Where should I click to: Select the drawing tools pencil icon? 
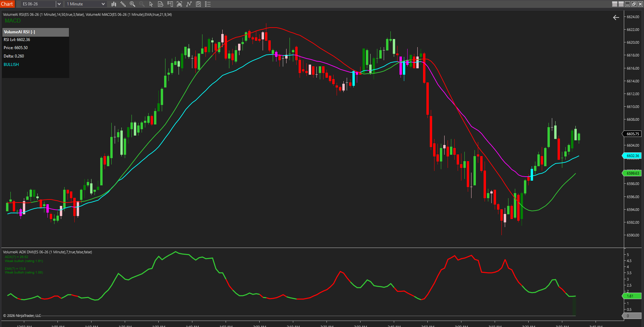click(123, 4)
